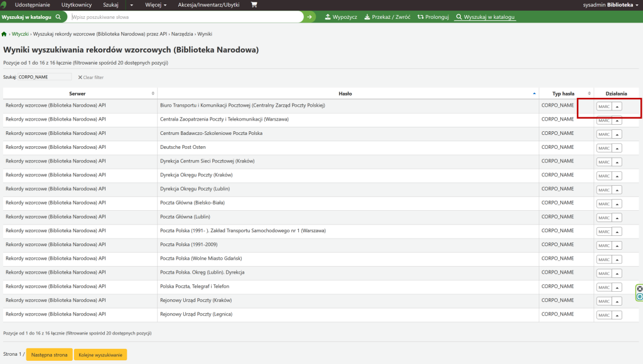Click the Wtyczki breadcrumb link
The image size is (643, 364).
coord(20,33)
